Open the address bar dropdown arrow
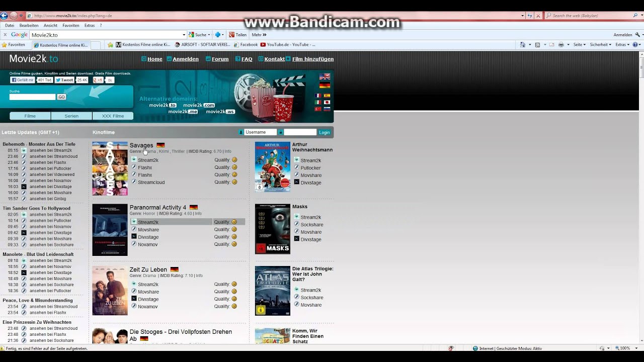Viewport: 644px width, 362px height. click(523, 16)
